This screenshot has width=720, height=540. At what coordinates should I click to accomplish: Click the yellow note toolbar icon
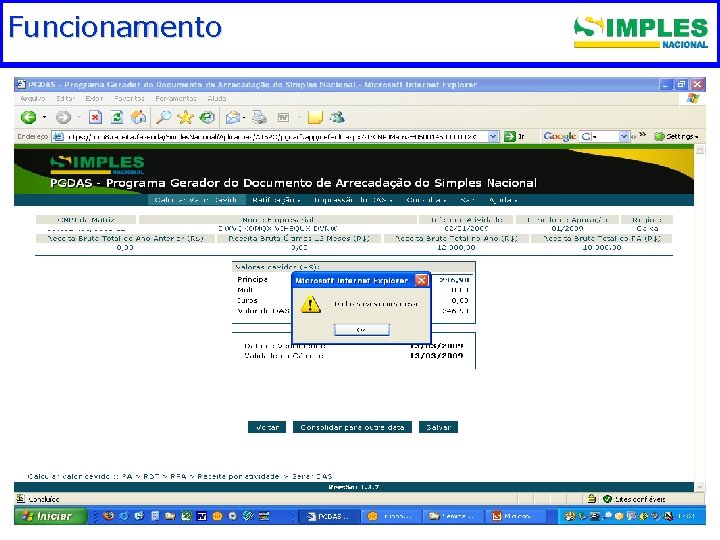pos(315,118)
